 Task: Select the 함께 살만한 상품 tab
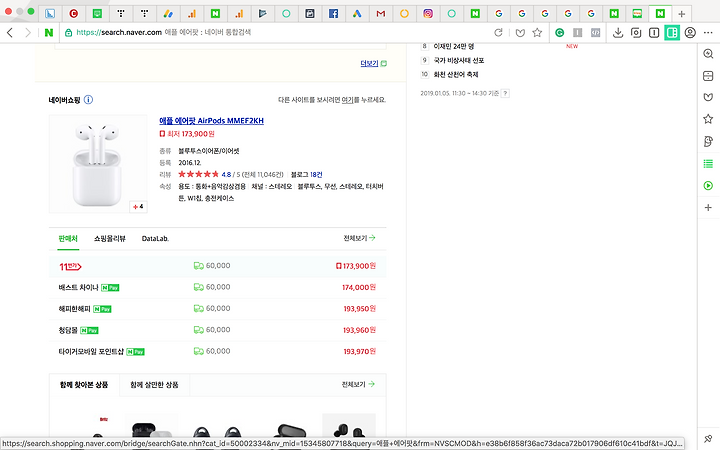(x=154, y=385)
